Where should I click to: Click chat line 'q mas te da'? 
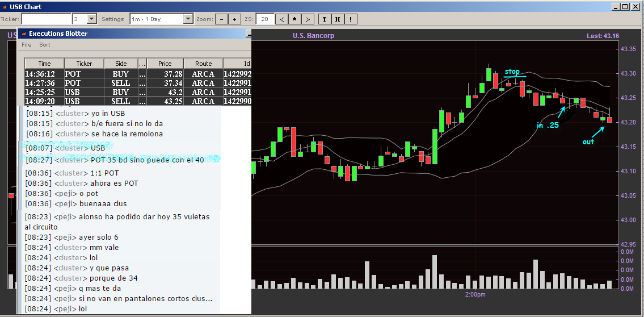pyautogui.click(x=99, y=289)
